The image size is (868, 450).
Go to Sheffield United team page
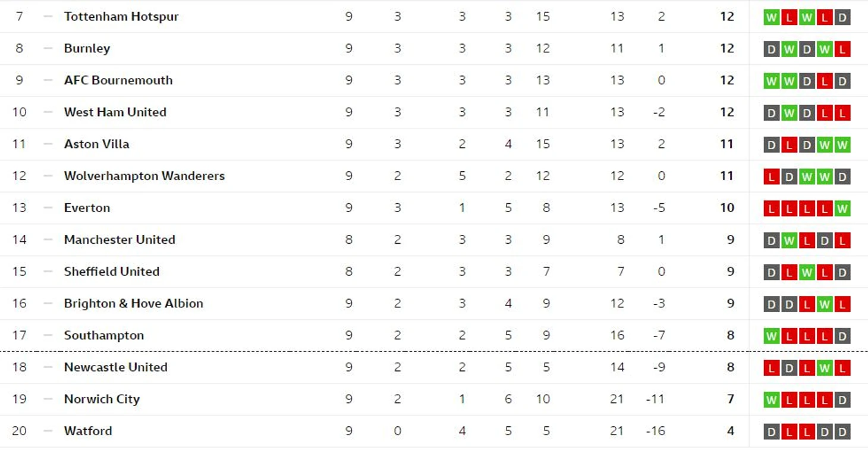tap(112, 272)
